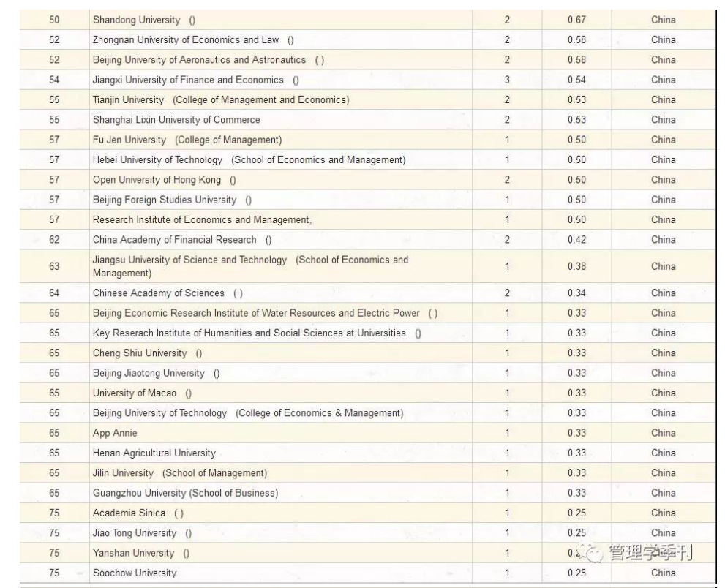Select rank 54 cell
This screenshot has width=725, height=588.
54,80
